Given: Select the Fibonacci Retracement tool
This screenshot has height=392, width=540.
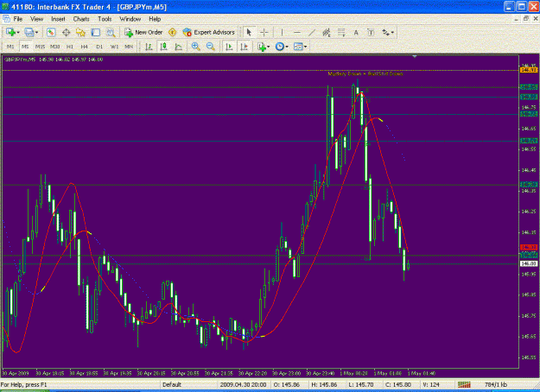Looking at the screenshot, I should click(341, 32).
